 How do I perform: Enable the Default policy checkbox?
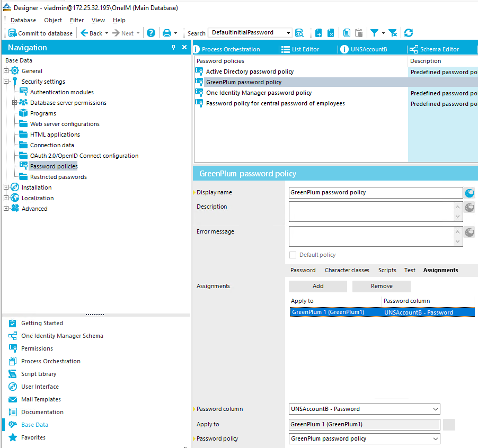[293, 255]
